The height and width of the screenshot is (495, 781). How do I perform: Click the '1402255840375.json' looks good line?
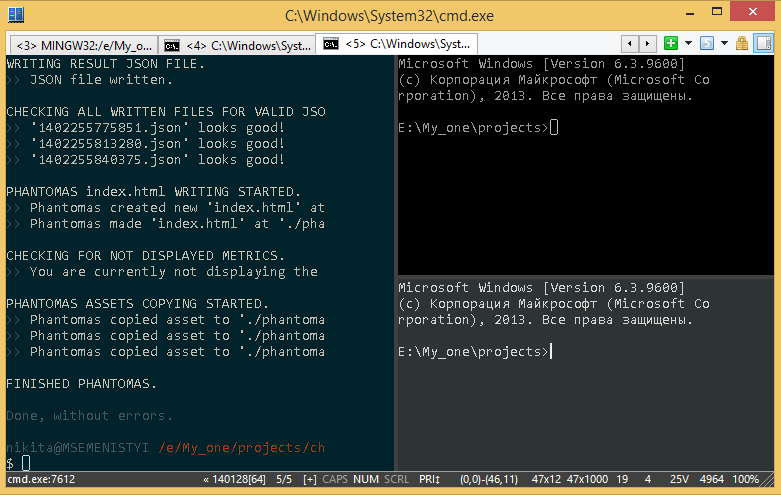[x=145, y=160]
